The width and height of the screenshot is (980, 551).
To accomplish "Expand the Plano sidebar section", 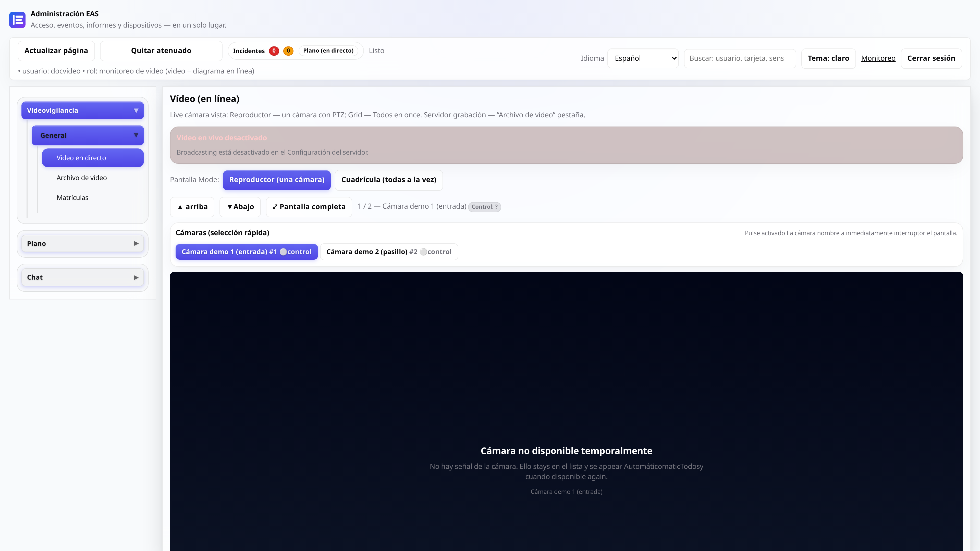I will click(82, 243).
